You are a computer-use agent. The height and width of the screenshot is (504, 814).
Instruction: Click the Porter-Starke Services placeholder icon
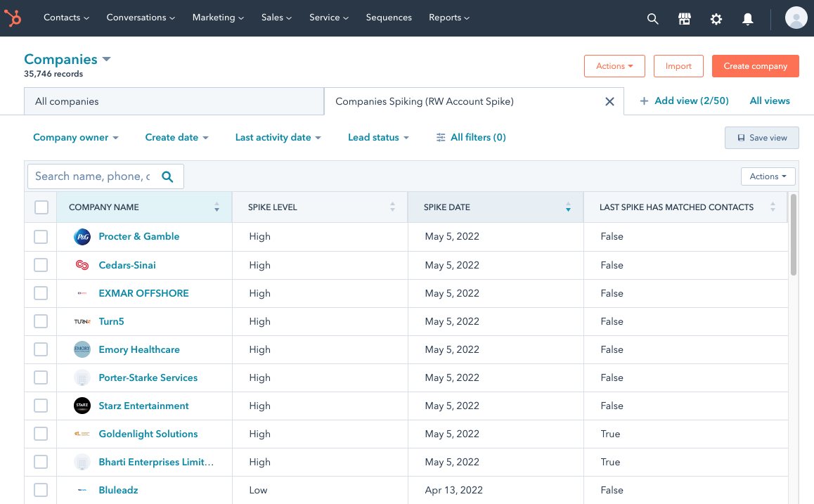(82, 378)
